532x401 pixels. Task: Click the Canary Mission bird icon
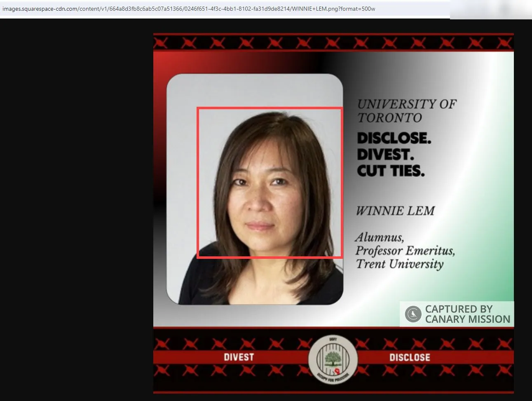tap(412, 314)
